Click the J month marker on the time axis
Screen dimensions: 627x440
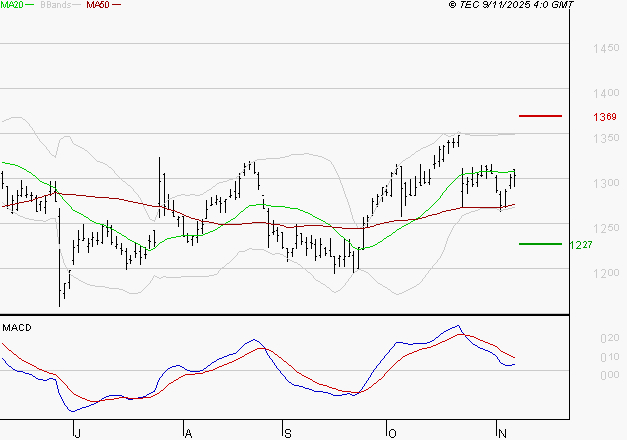point(78,433)
